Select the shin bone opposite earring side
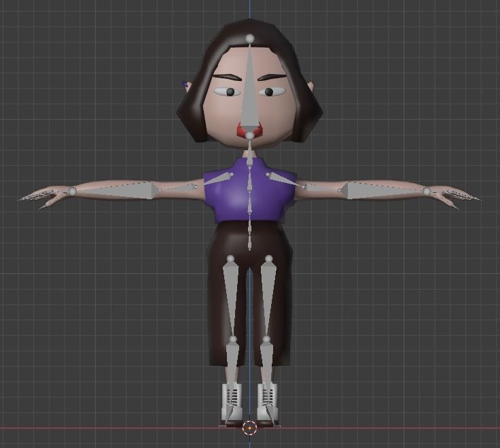The width and height of the screenshot is (500, 448). pos(266,367)
